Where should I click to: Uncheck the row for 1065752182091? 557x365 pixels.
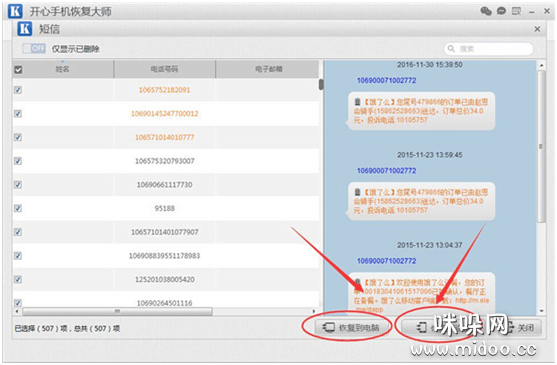tap(18, 90)
